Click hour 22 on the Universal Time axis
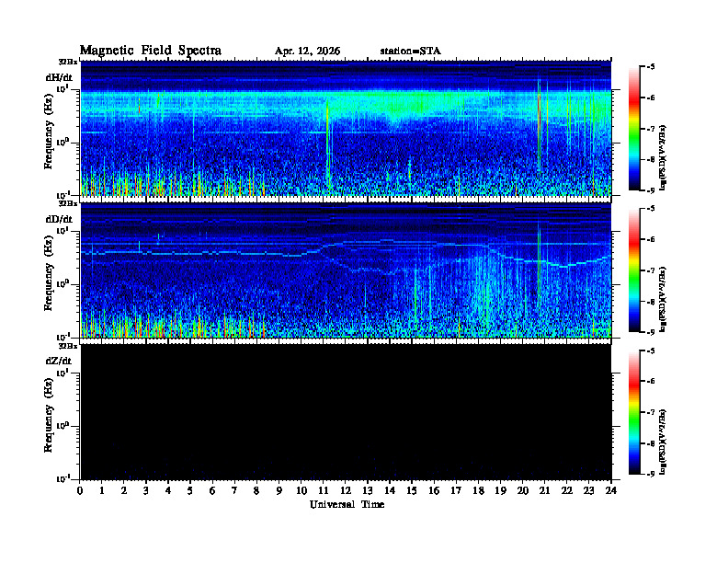 [x=567, y=490]
